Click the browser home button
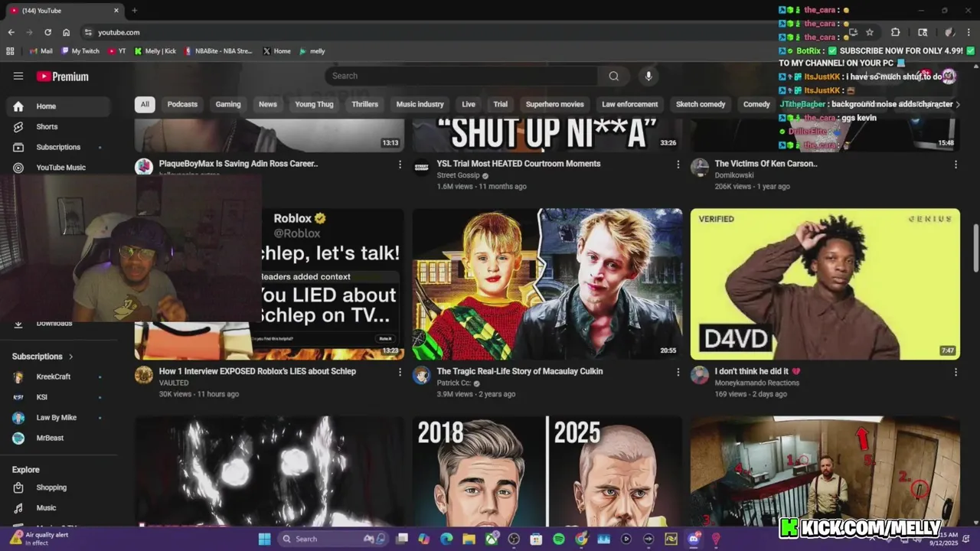This screenshot has width=980, height=551. 67,32
